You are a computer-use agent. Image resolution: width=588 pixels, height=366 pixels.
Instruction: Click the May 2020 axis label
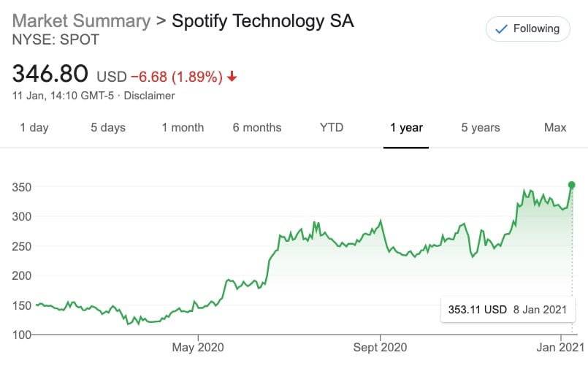click(197, 347)
